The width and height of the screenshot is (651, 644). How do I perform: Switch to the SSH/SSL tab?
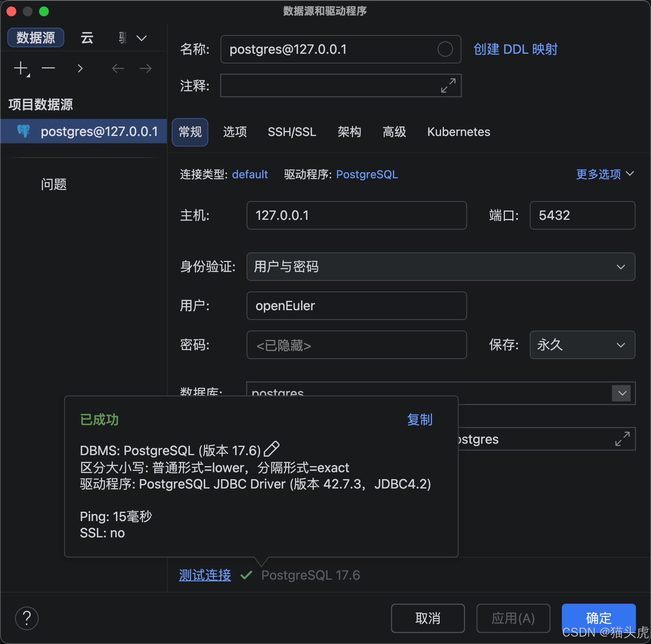(x=291, y=132)
